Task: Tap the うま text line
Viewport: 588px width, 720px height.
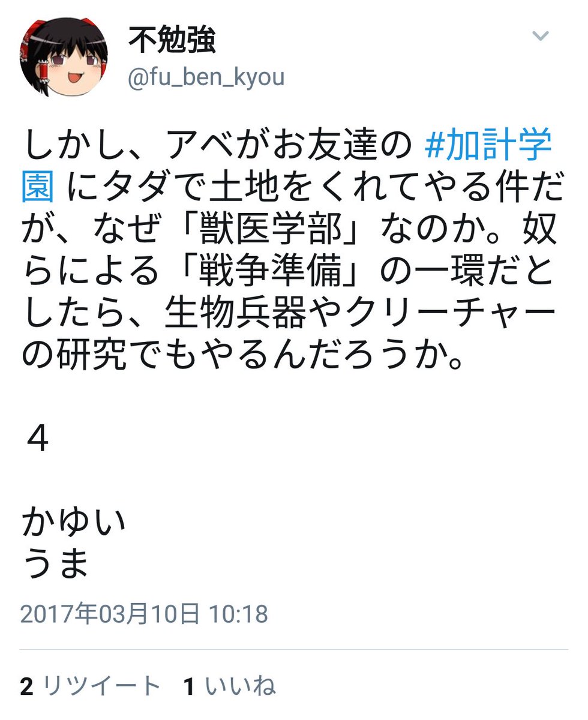Action: (x=56, y=564)
